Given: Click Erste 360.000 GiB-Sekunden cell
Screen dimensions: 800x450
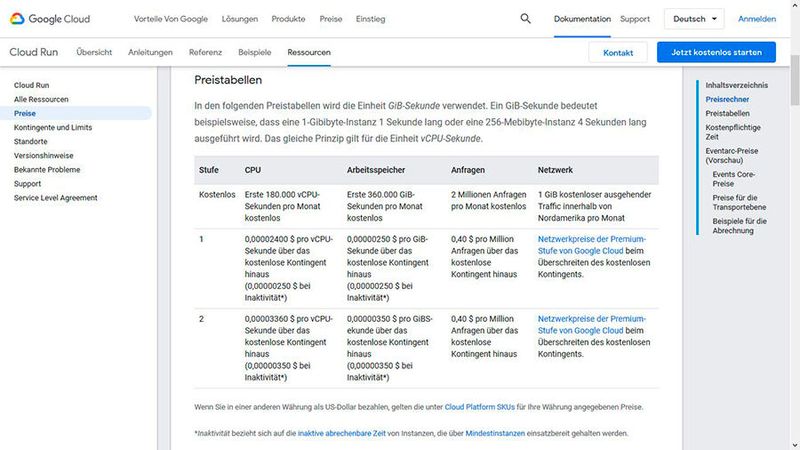Looking at the screenshot, I should 385,206.
